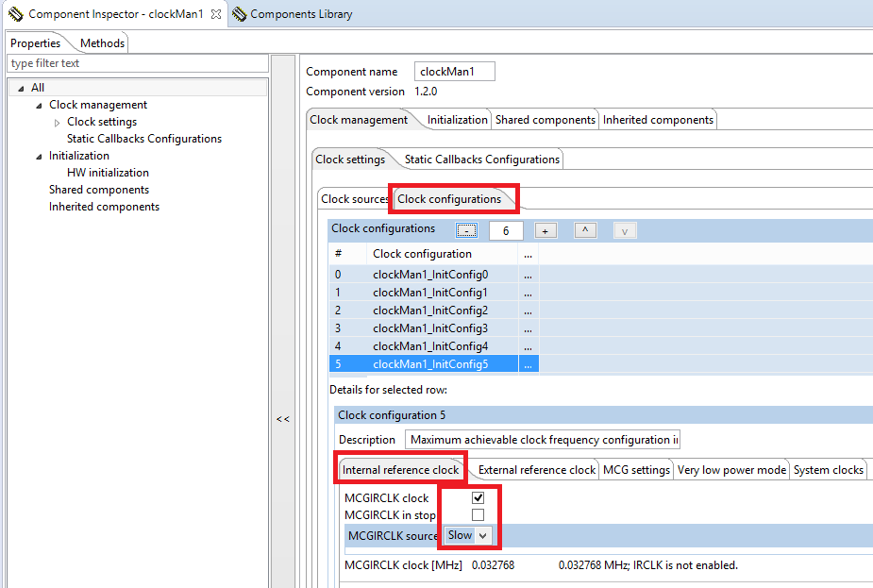Click the Component name input field

coord(454,72)
